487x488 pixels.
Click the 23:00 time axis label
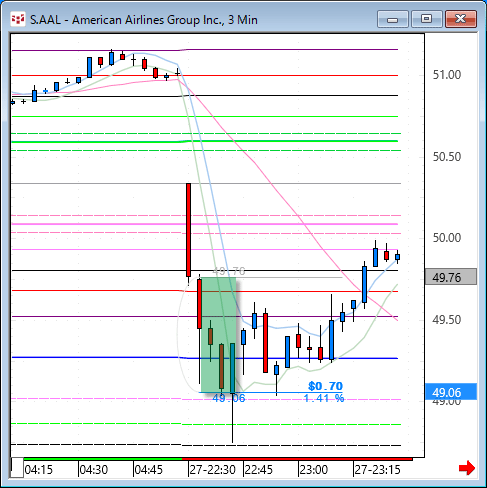(314, 470)
